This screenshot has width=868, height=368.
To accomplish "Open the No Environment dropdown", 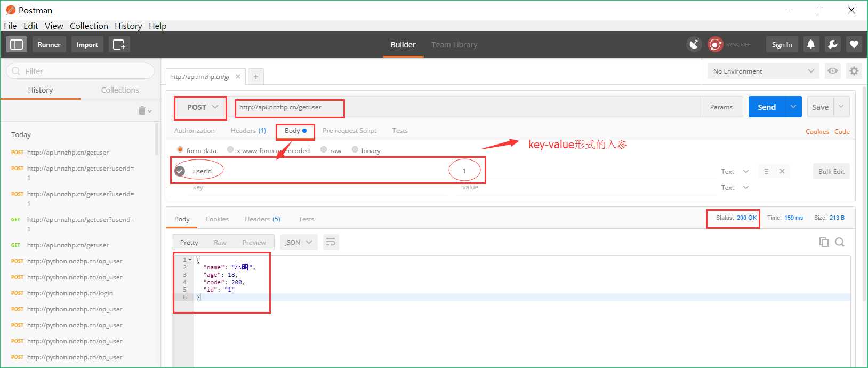I will click(763, 71).
